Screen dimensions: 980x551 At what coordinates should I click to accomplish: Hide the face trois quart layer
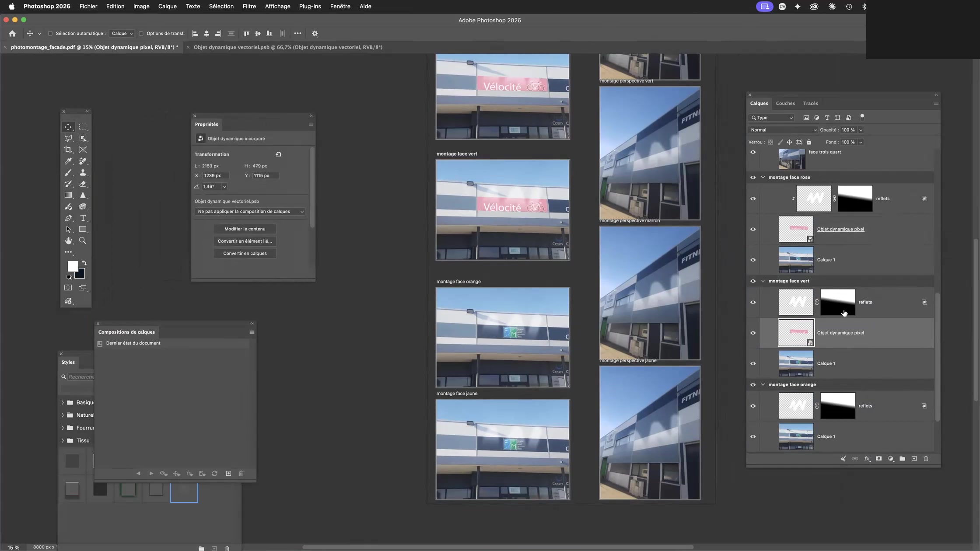coord(753,152)
